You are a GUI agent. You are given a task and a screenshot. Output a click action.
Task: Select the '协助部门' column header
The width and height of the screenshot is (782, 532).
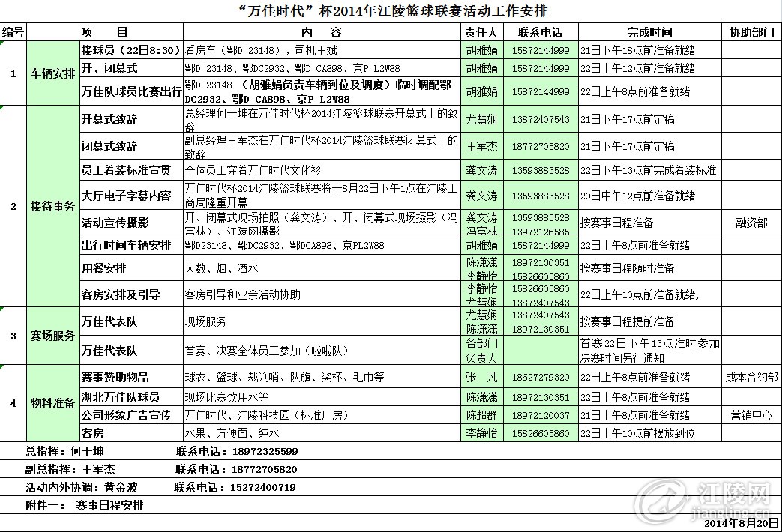click(x=751, y=32)
